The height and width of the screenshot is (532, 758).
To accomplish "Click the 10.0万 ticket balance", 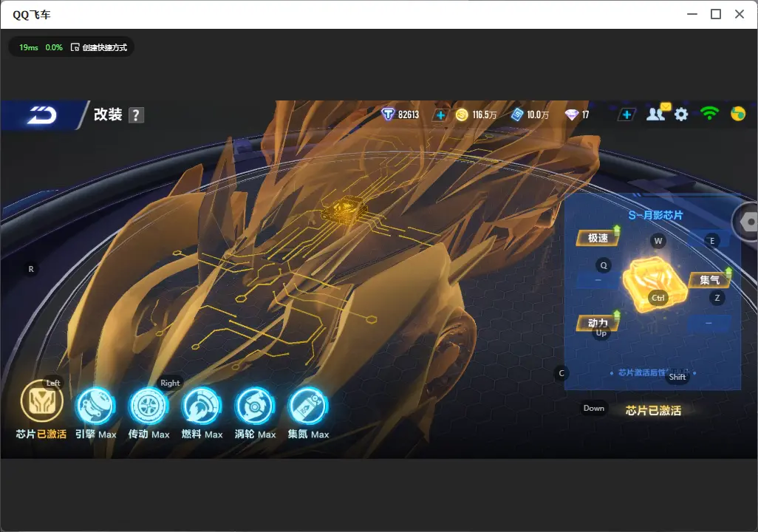I will point(538,115).
